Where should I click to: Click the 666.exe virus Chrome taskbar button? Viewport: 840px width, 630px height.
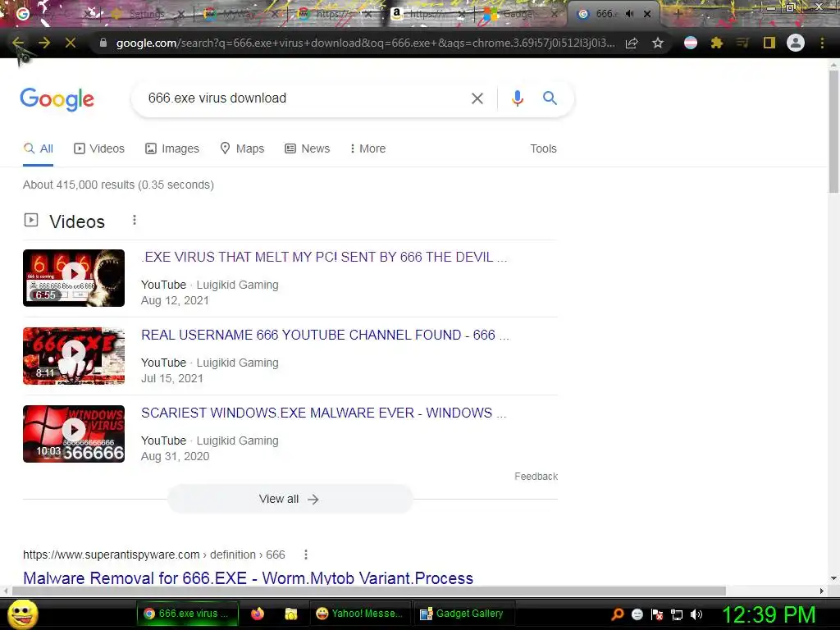click(x=186, y=614)
